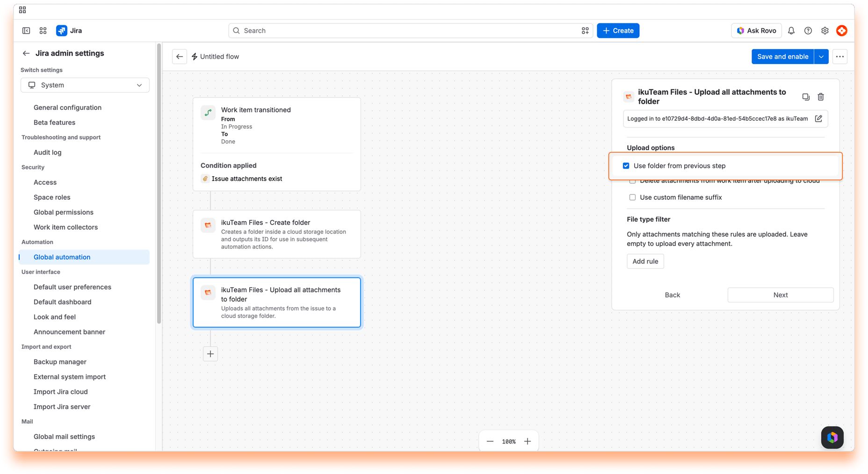This screenshot has width=868, height=474.
Task: Click Save and enable
Action: (x=782, y=57)
